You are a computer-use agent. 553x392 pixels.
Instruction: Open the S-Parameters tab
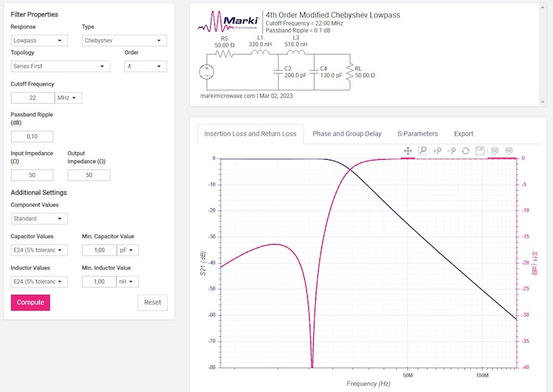418,134
